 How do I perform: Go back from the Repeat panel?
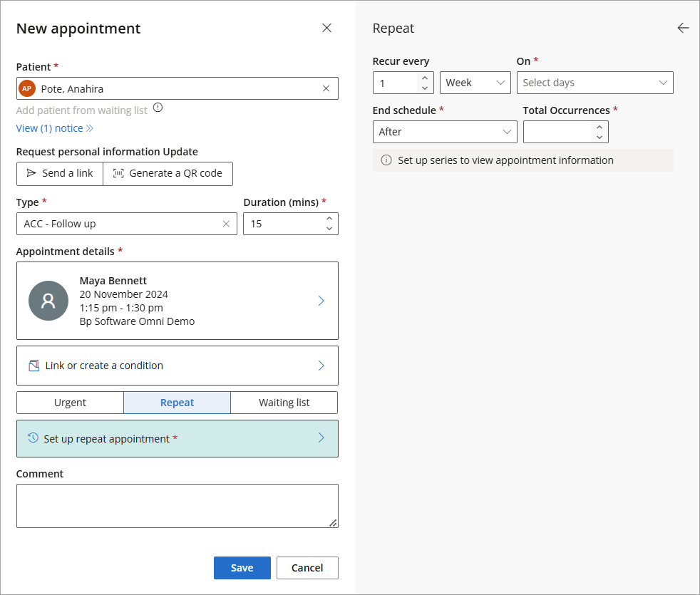pyautogui.click(x=683, y=28)
